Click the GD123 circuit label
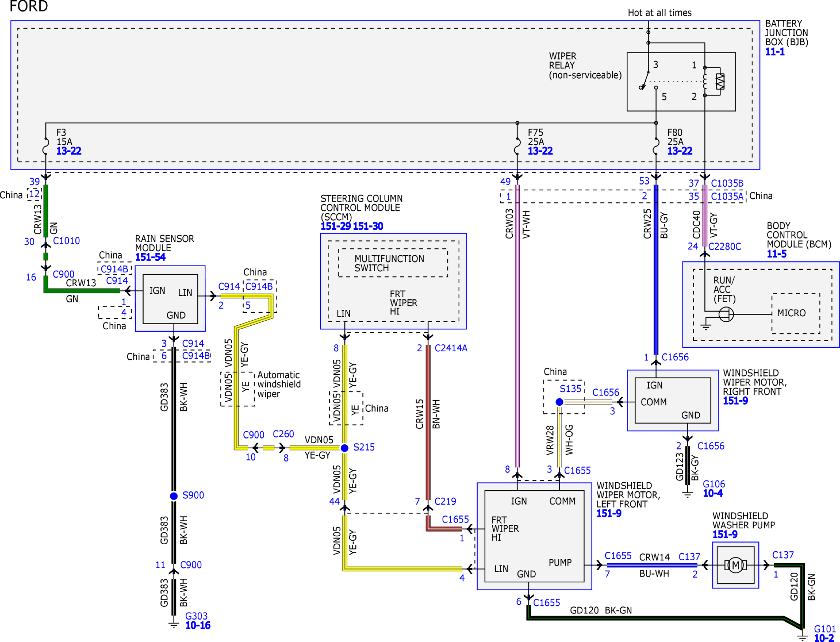 tap(679, 467)
